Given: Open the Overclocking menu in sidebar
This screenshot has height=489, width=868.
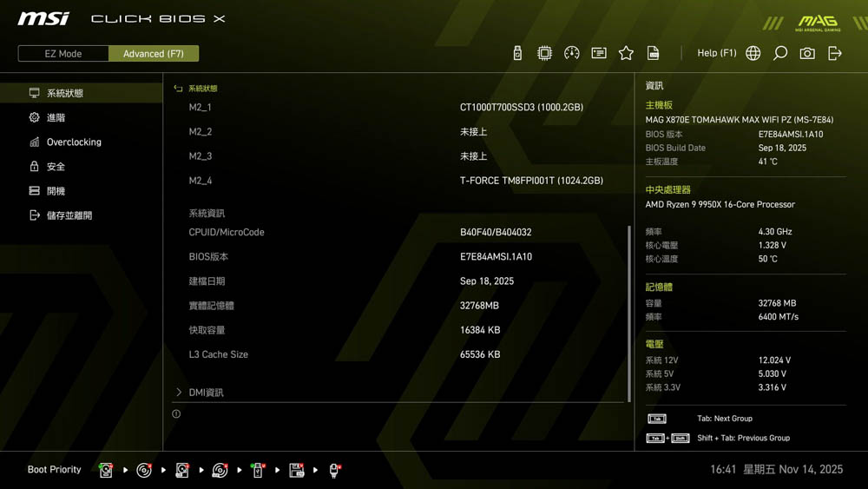Looking at the screenshot, I should pos(74,142).
